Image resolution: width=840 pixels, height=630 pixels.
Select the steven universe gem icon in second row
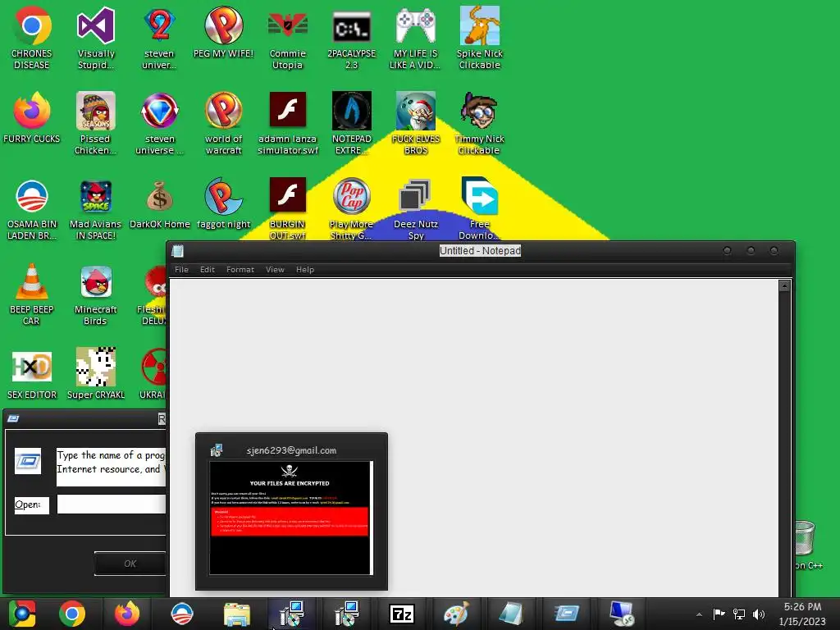pyautogui.click(x=160, y=123)
